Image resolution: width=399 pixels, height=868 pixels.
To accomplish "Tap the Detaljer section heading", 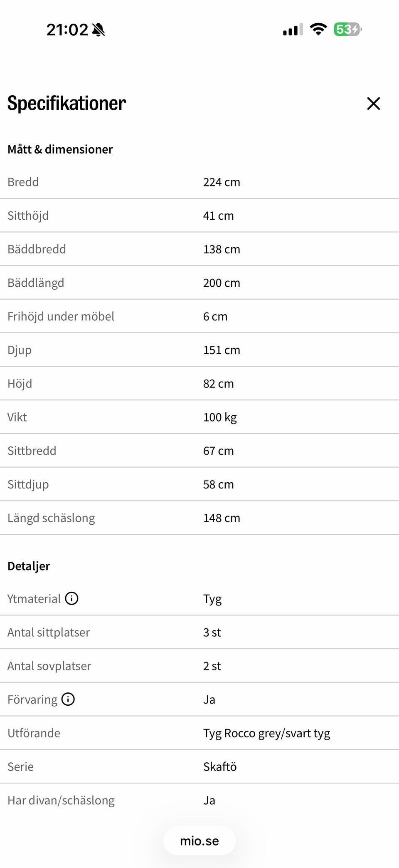I will 29,566.
